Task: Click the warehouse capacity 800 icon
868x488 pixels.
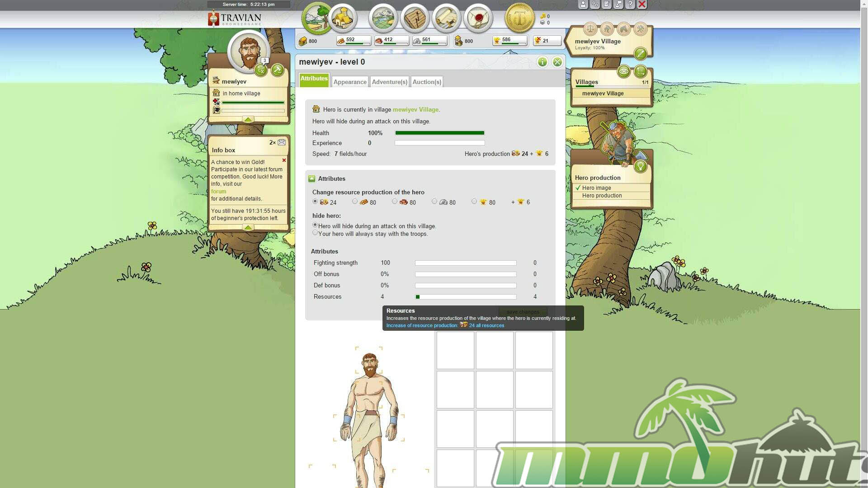Action: point(303,41)
